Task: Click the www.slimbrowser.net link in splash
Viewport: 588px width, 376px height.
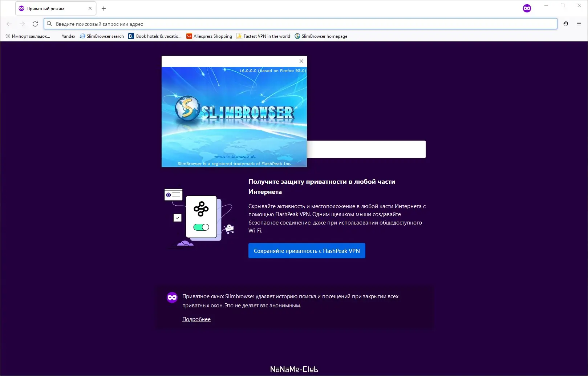Action: click(x=234, y=157)
